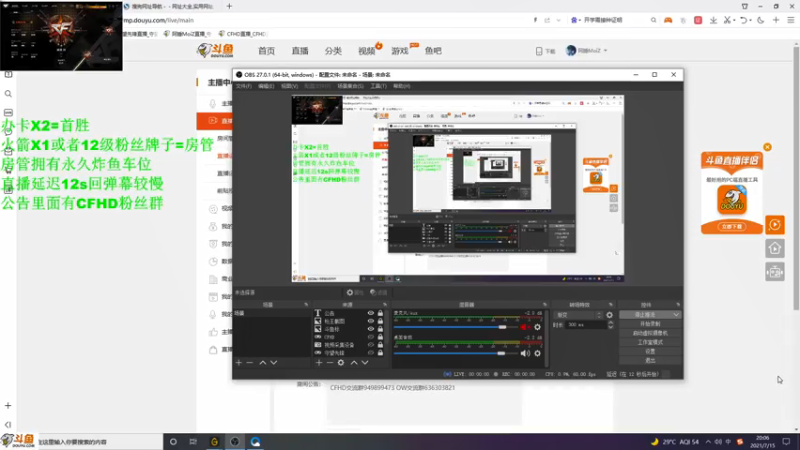Viewport: 800px width, 450px height.
Task: Click the microphone volume slider handle in the mixer
Action: pyautogui.click(x=503, y=327)
